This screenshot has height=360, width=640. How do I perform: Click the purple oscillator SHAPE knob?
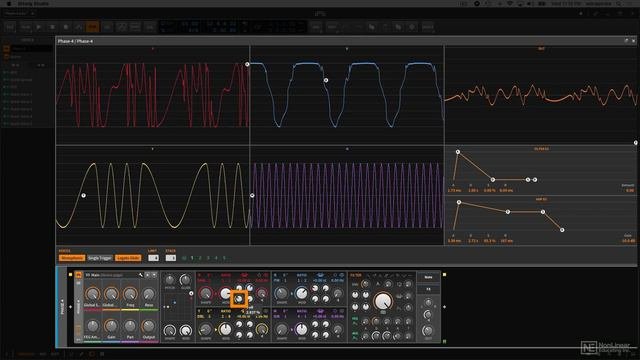(x=281, y=329)
